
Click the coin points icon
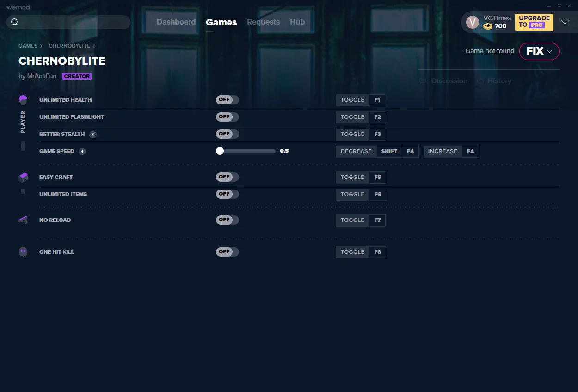(488, 26)
